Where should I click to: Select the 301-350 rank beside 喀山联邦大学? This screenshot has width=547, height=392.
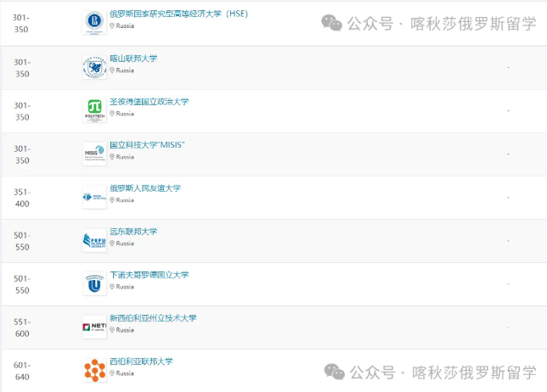coord(22,68)
